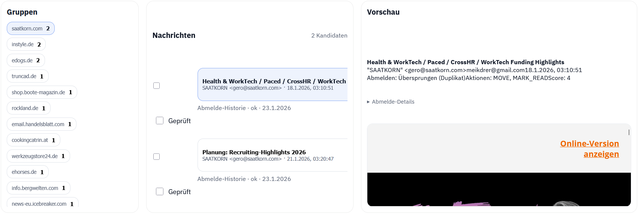
Task: Tick the checkbox beside Health & WorkTech message
Action: pos(157,86)
